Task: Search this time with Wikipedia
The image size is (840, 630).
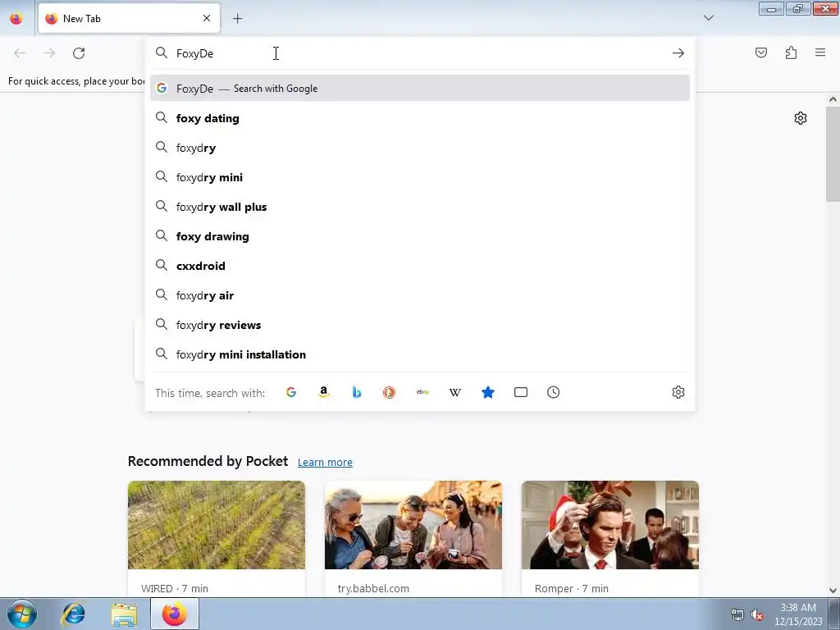Action: tap(454, 392)
